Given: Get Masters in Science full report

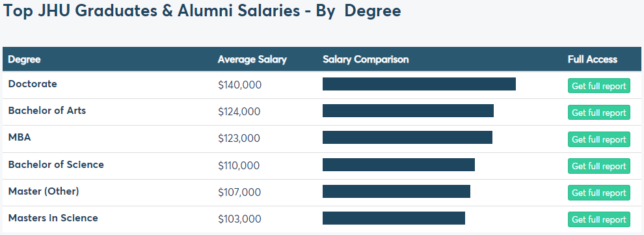Looking at the screenshot, I should (599, 219).
